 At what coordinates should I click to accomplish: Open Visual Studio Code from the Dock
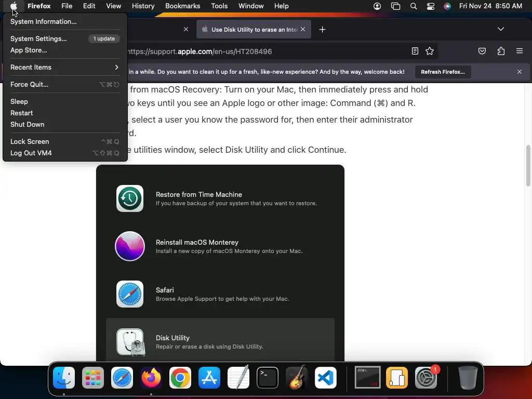[x=326, y=378]
